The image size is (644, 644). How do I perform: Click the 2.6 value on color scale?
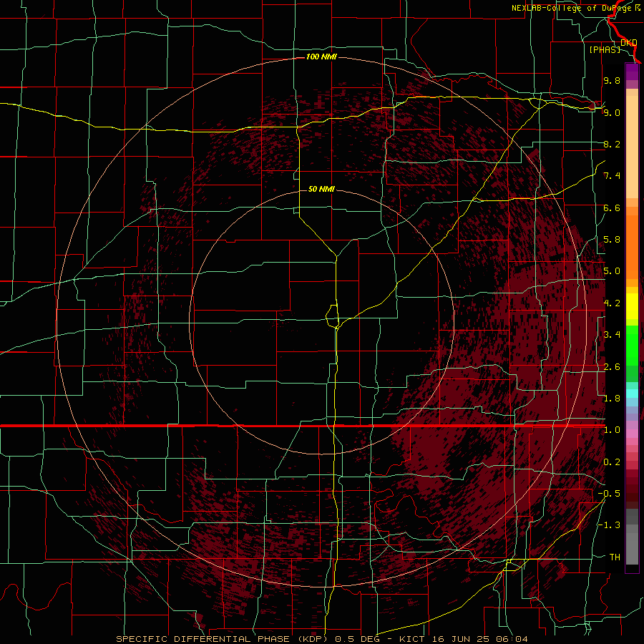pos(612,367)
